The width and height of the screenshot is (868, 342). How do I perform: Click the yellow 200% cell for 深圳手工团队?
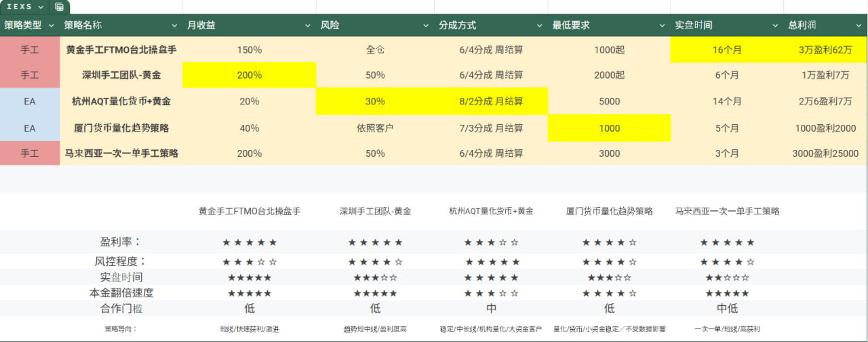click(250, 75)
